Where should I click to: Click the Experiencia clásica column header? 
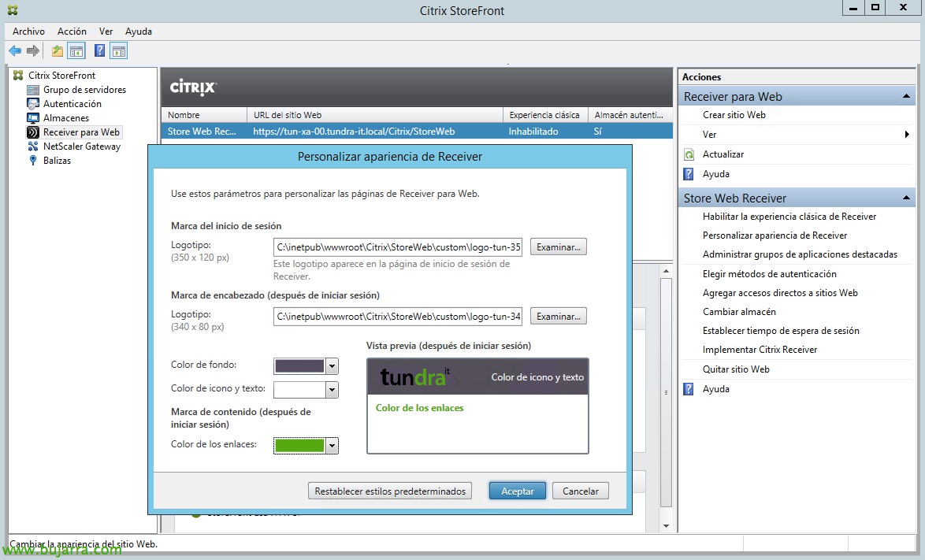[x=546, y=115]
